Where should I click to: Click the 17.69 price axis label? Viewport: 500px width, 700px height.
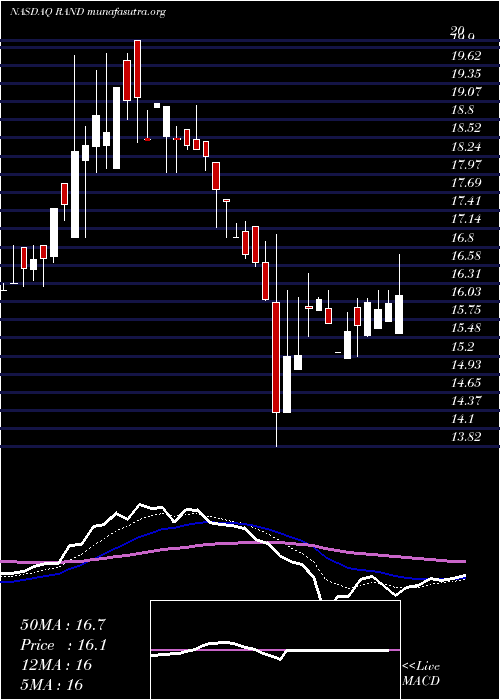click(466, 183)
